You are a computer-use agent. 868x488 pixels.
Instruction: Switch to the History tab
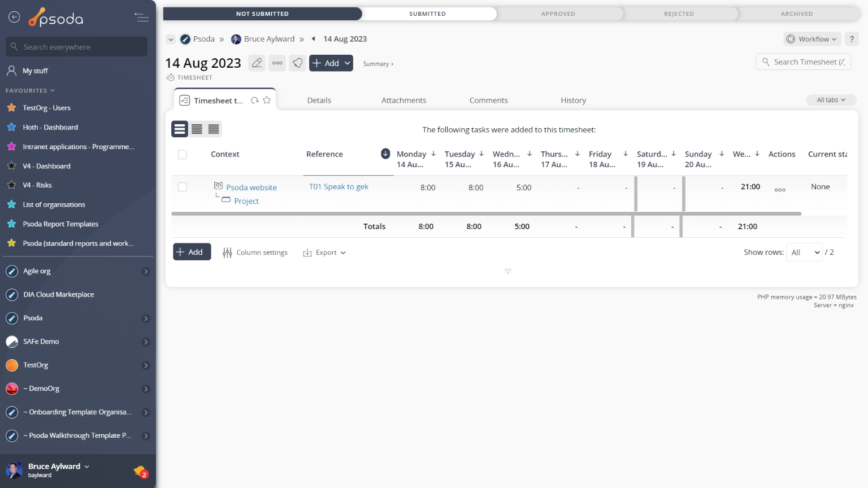[x=573, y=100]
